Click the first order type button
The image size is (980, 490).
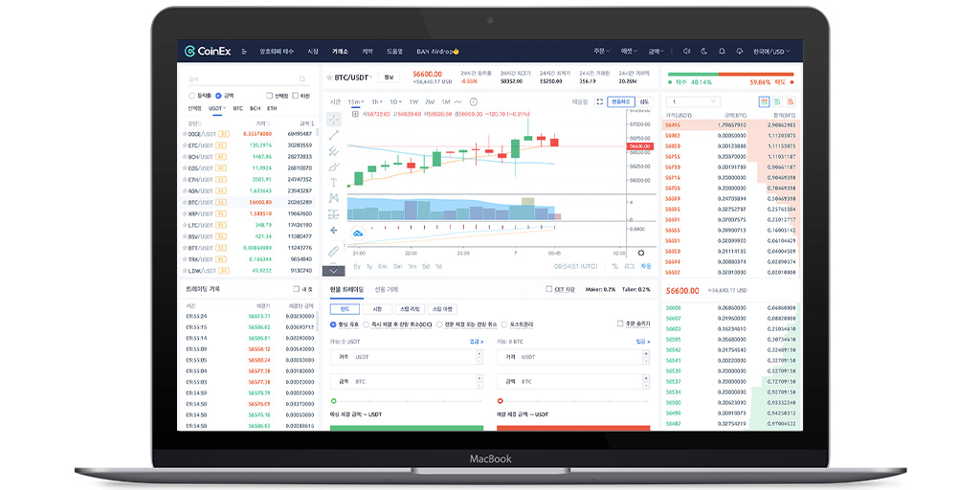point(345,309)
